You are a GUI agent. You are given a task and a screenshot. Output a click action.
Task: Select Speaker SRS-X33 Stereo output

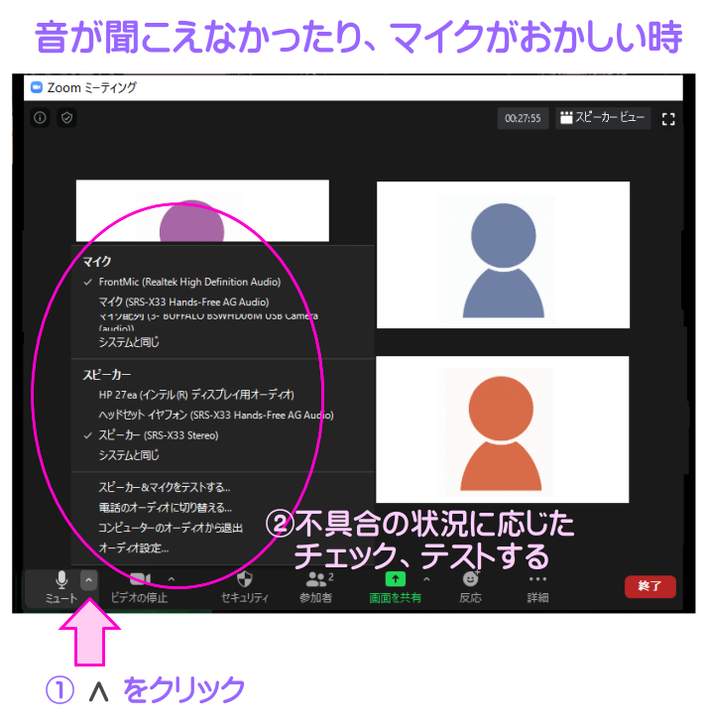click(158, 435)
